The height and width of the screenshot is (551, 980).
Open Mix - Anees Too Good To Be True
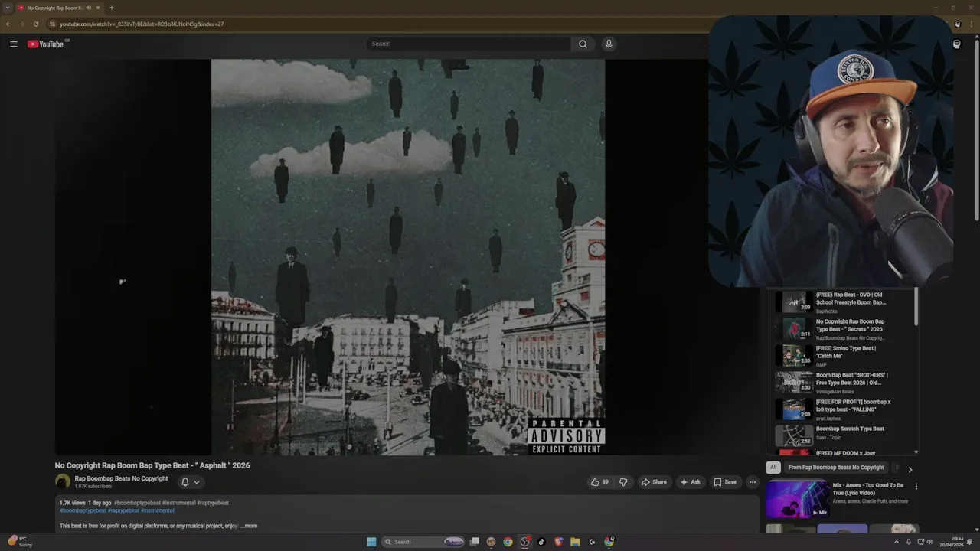click(x=868, y=489)
